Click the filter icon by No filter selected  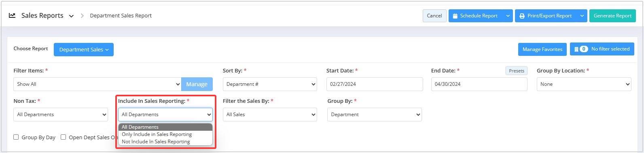coord(576,49)
